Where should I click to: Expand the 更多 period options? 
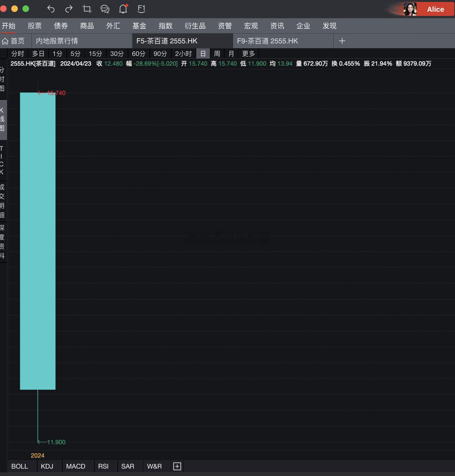point(248,53)
